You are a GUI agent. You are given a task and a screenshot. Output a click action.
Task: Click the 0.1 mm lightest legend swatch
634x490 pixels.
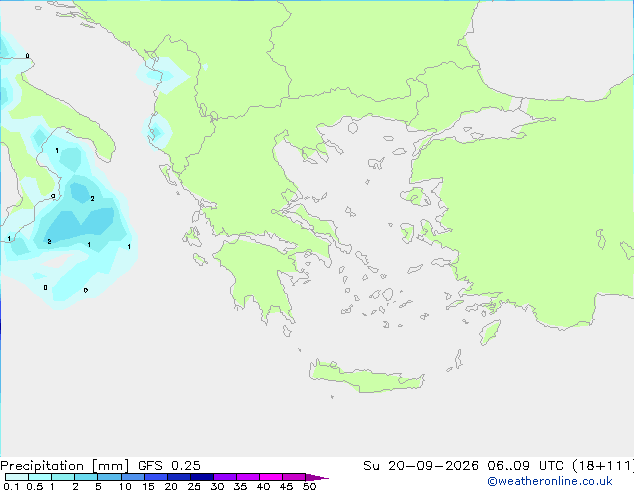pyautogui.click(x=17, y=477)
